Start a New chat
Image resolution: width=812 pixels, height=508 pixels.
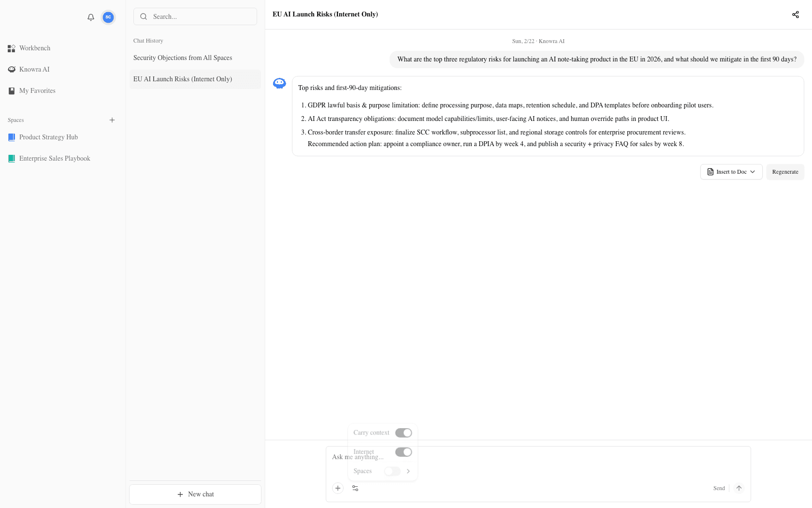[x=195, y=494]
